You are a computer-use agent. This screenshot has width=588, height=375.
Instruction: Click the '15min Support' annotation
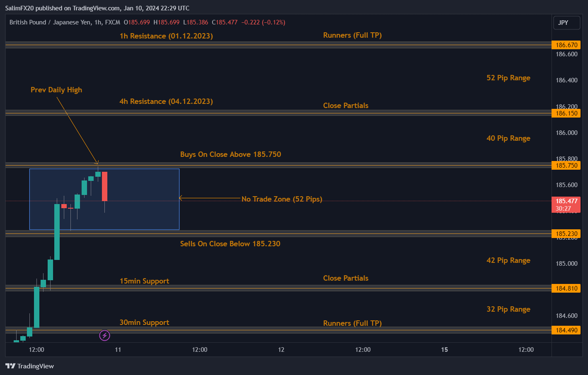pyautogui.click(x=144, y=281)
